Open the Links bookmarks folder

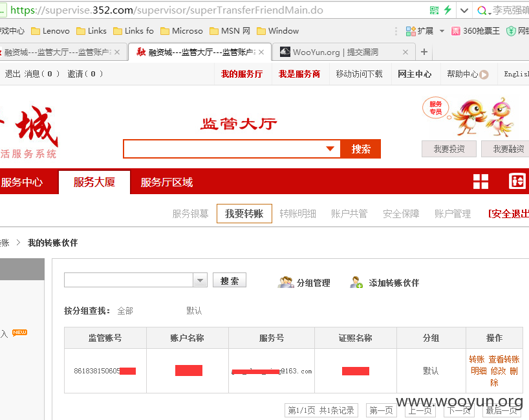91,31
